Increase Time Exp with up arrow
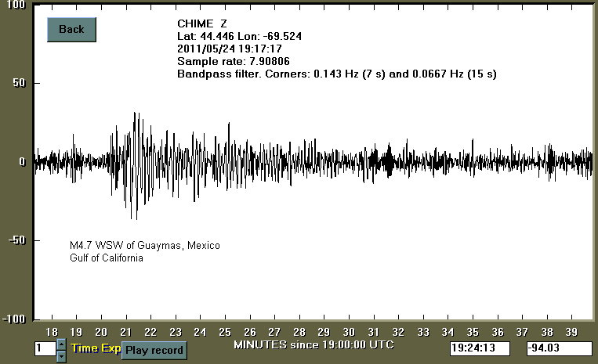The width and height of the screenshot is (598, 364). (61, 344)
